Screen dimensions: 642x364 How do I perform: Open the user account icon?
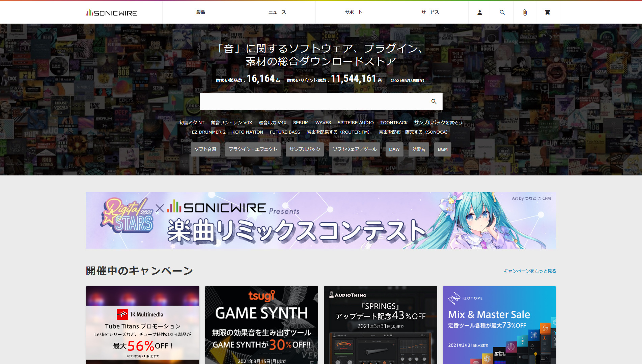479,12
